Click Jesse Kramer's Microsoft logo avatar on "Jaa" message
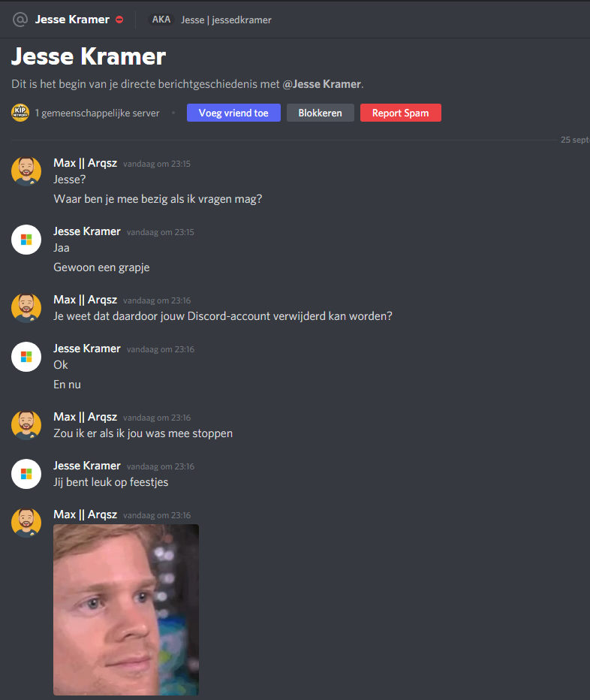The image size is (590, 700). point(26,240)
